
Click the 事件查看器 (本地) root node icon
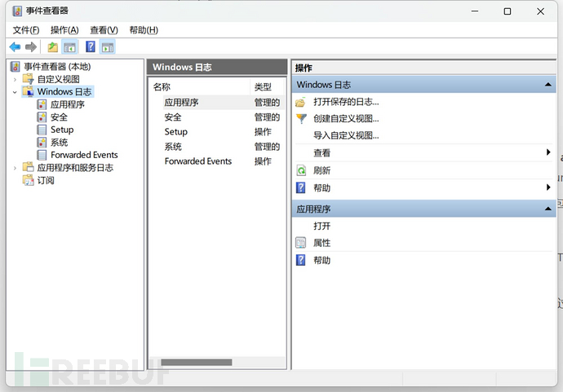pyautogui.click(x=15, y=66)
